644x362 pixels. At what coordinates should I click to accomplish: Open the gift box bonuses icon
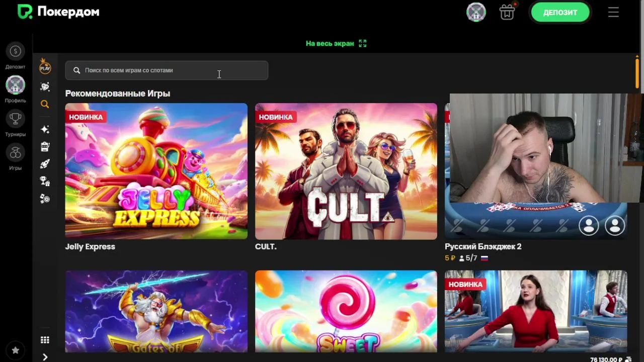coord(507,12)
